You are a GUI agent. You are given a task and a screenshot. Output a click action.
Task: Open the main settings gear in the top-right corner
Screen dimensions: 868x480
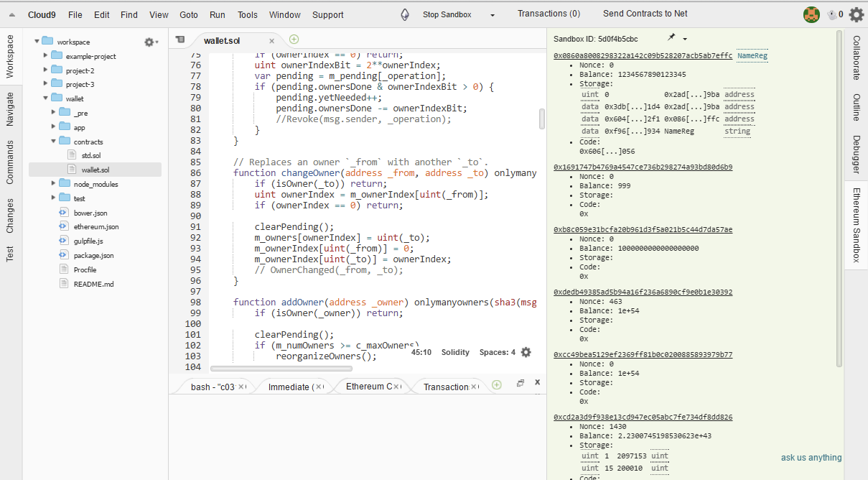pyautogui.click(x=856, y=14)
